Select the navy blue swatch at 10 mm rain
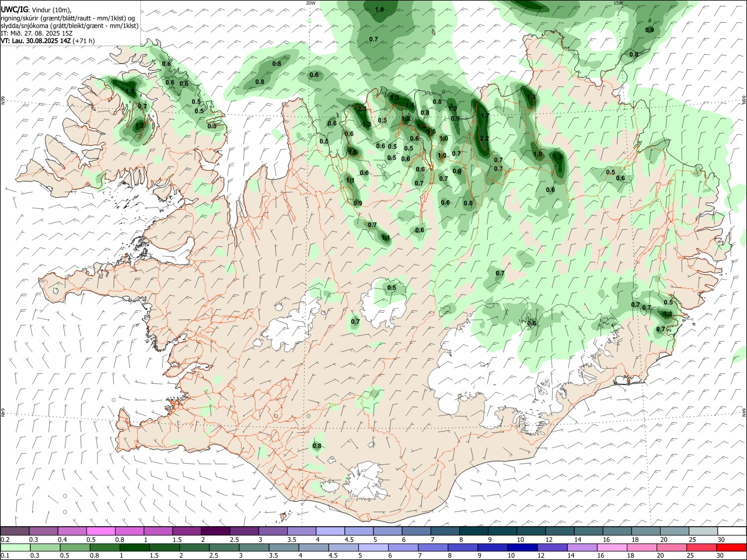 point(522,547)
